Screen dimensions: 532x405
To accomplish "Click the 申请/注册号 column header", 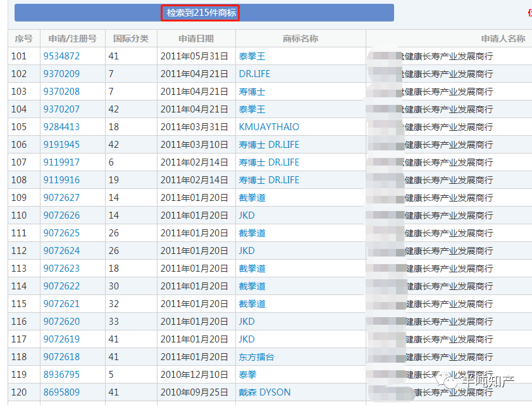I will point(73,39).
